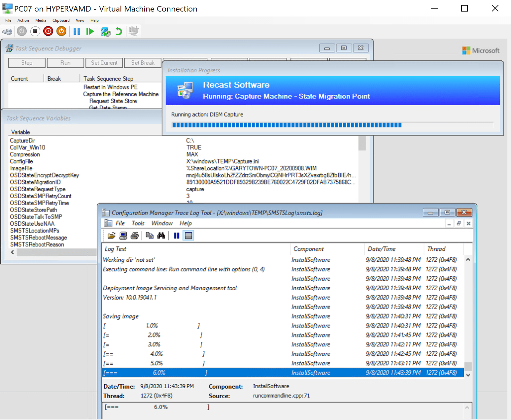Create a checkpoint of the virtual machine

tap(105, 31)
